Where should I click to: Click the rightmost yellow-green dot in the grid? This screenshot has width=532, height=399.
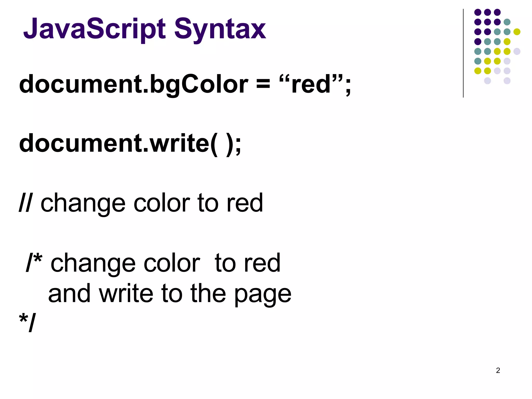517,32
